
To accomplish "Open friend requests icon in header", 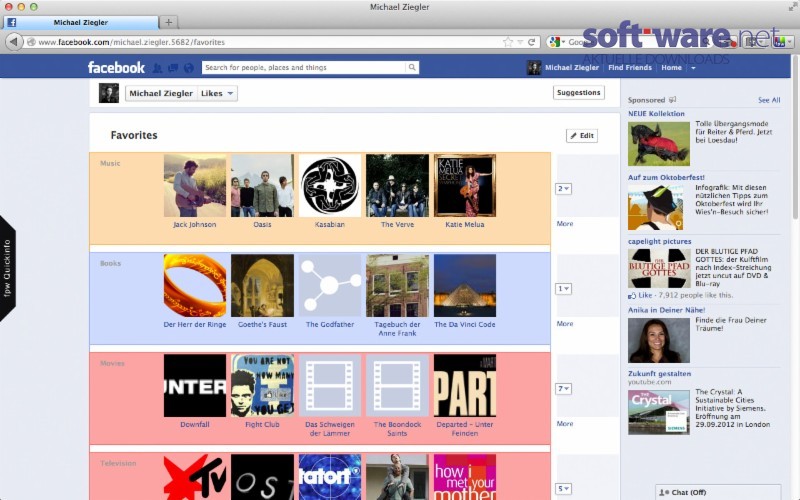I will pyautogui.click(x=158, y=68).
